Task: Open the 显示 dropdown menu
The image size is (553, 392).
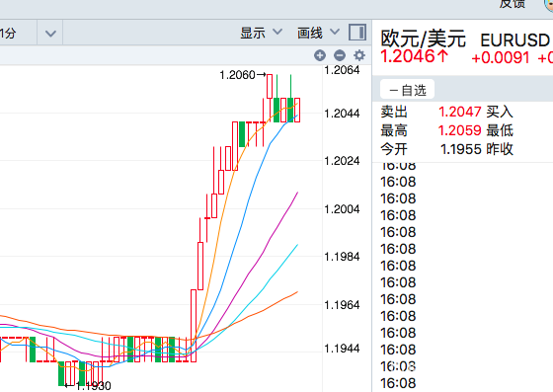Action: (x=262, y=33)
